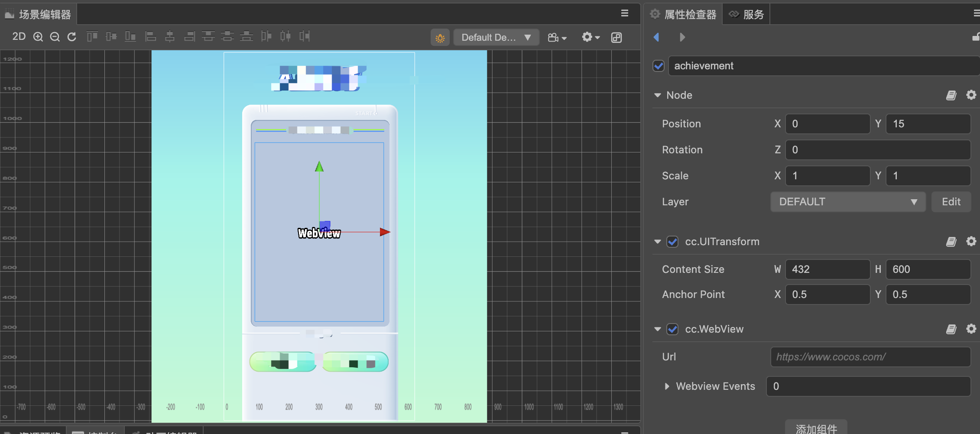
Task: Open the scene editor panel menu
Action: point(624,13)
